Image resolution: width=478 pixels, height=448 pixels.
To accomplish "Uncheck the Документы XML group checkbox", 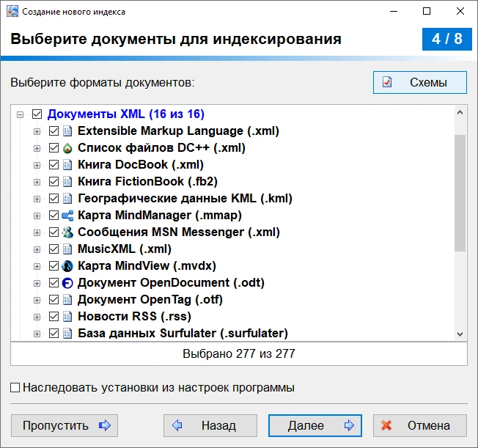I will (37, 114).
